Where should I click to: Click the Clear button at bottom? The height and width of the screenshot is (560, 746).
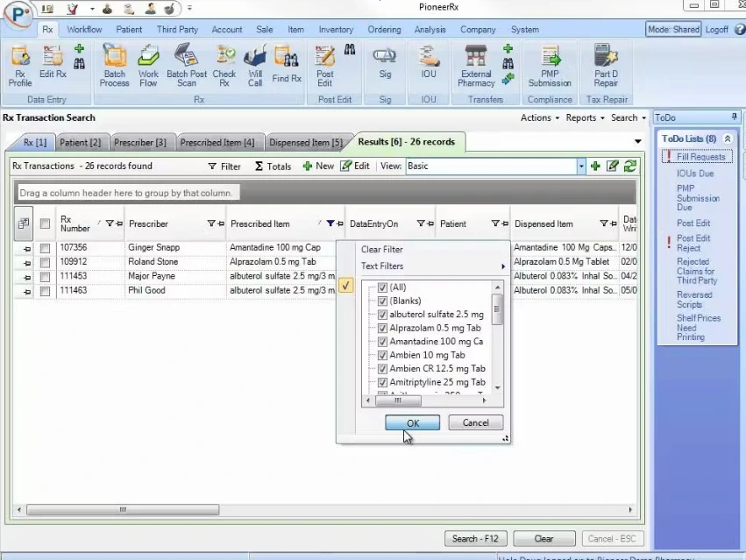tap(544, 539)
